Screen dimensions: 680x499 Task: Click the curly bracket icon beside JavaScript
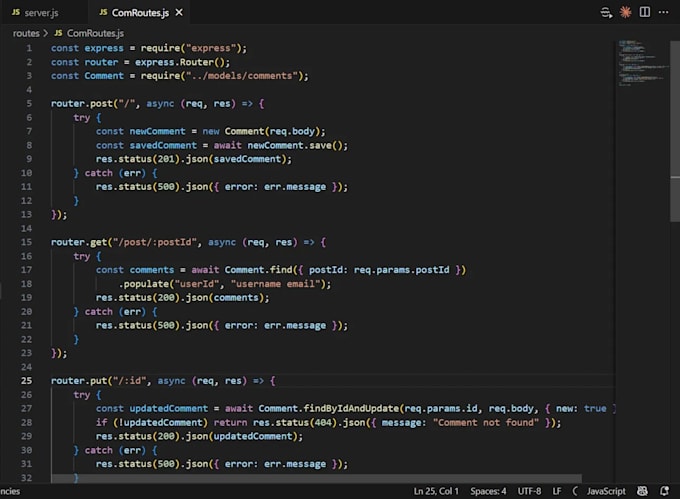pyautogui.click(x=575, y=491)
